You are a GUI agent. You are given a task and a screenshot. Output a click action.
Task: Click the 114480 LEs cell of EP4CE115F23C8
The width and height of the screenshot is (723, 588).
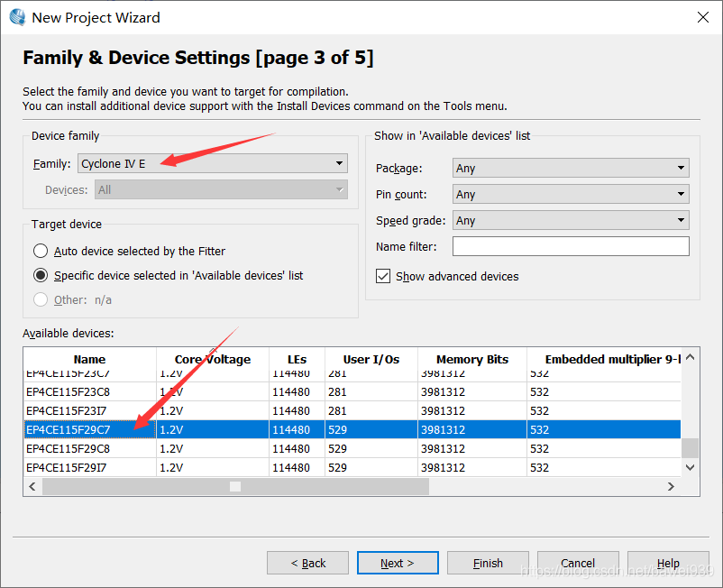click(x=297, y=392)
